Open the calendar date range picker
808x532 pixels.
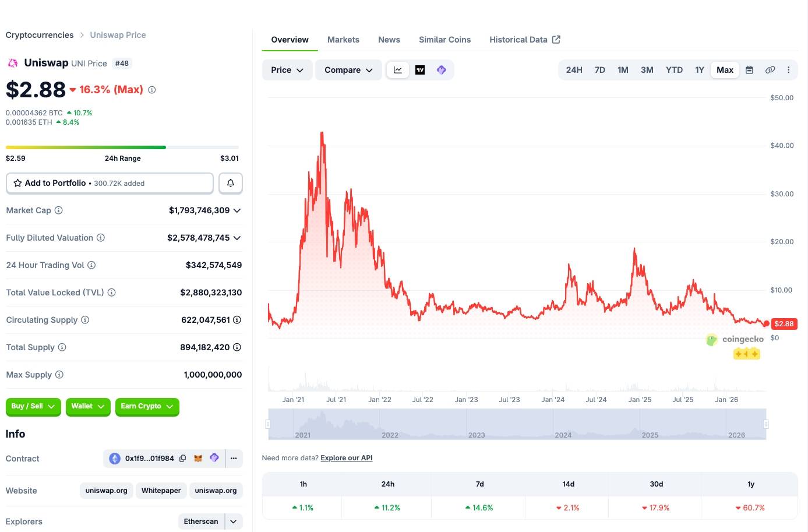point(750,70)
